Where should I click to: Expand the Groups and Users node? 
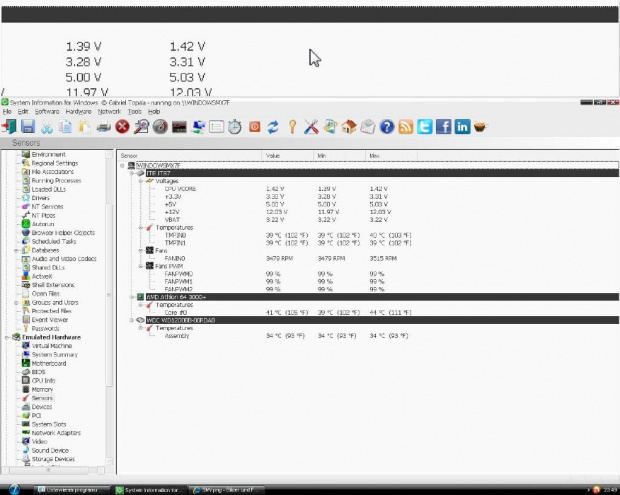click(16, 302)
